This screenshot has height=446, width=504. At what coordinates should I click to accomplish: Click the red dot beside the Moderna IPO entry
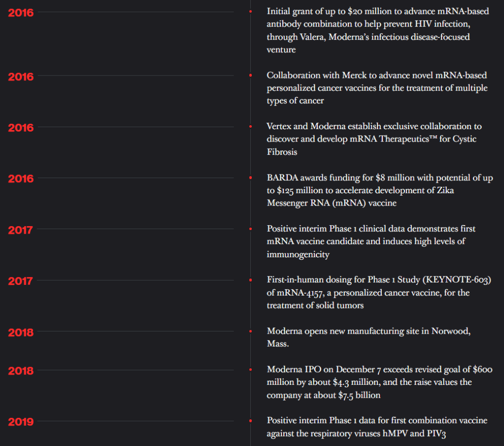pos(251,369)
